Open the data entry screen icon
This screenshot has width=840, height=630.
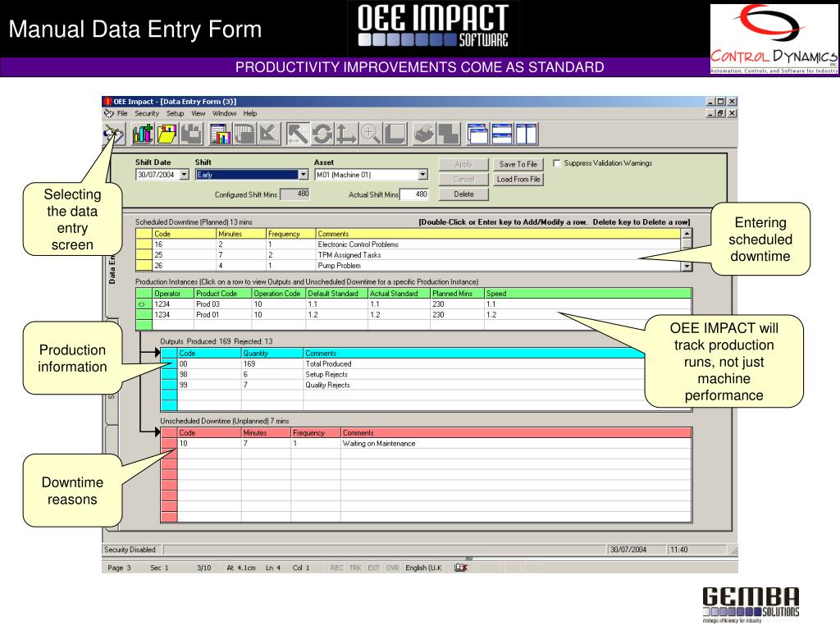point(113,134)
